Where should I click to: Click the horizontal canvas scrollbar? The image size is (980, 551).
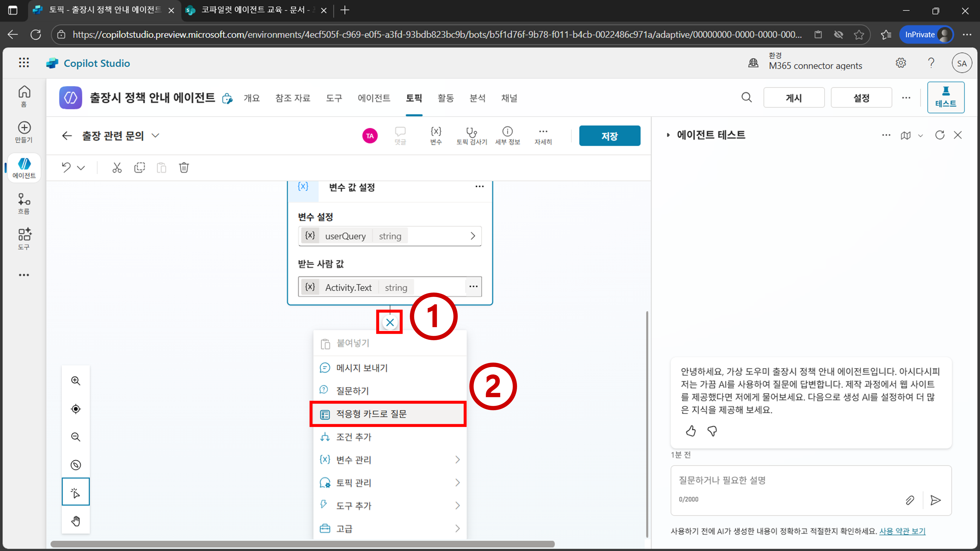point(302,544)
